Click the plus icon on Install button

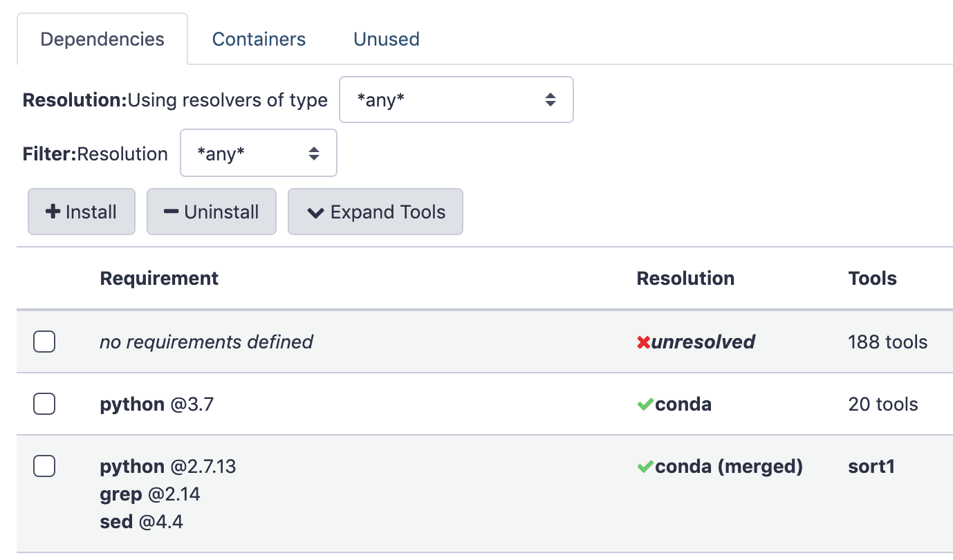pyautogui.click(x=53, y=212)
